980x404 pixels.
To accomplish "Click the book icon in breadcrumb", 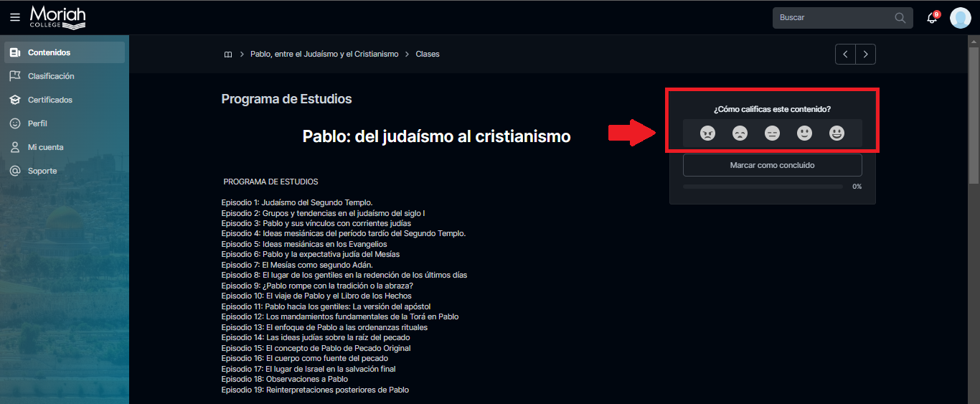I will tap(228, 55).
